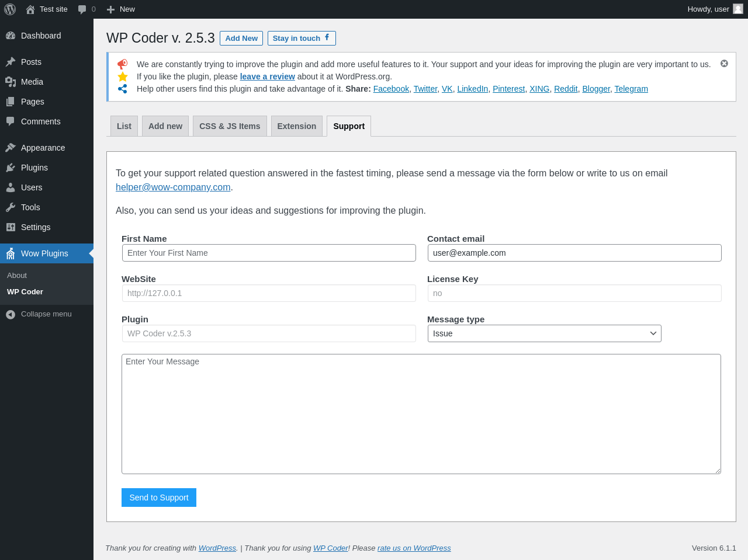
Task: Open the Dashboard menu label
Action: coord(41,36)
